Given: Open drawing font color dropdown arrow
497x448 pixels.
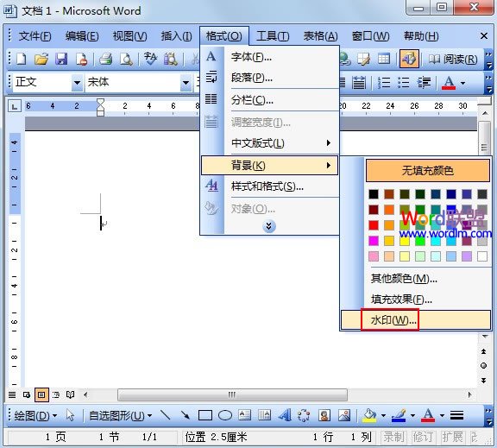Looking at the screenshot, I should (442, 415).
